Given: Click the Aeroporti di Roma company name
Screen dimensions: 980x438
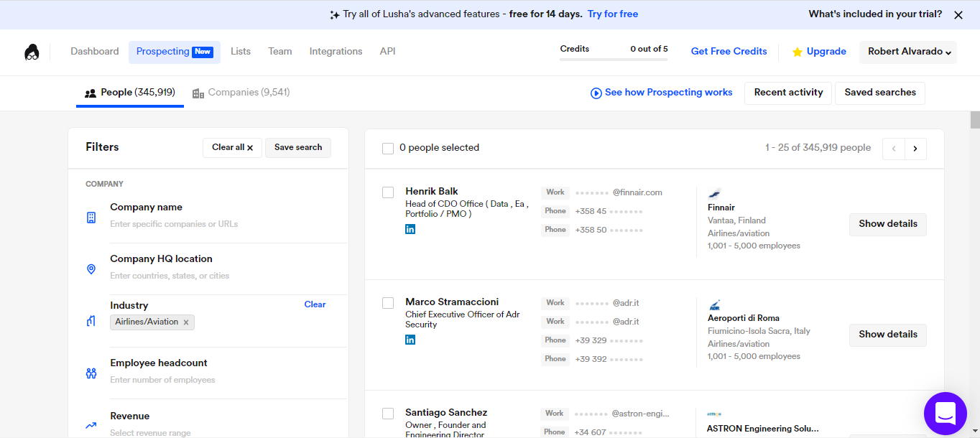Looking at the screenshot, I should 744,318.
